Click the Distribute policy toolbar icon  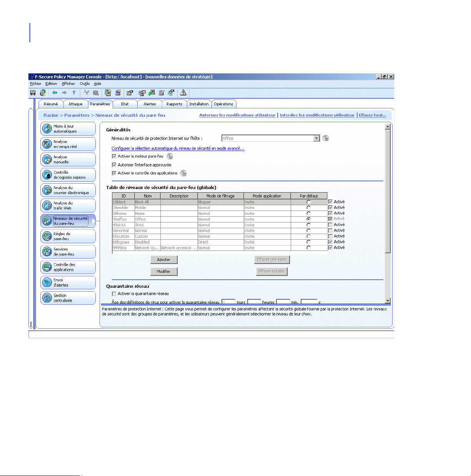click(43, 93)
